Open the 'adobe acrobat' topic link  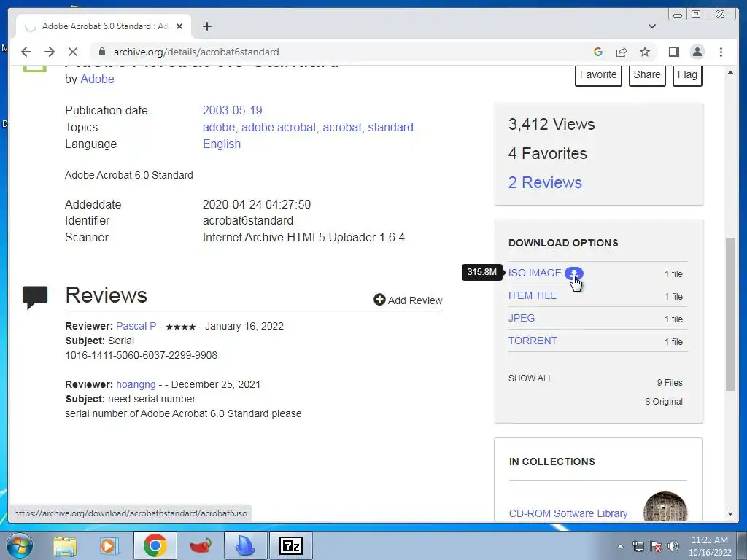pos(279,127)
